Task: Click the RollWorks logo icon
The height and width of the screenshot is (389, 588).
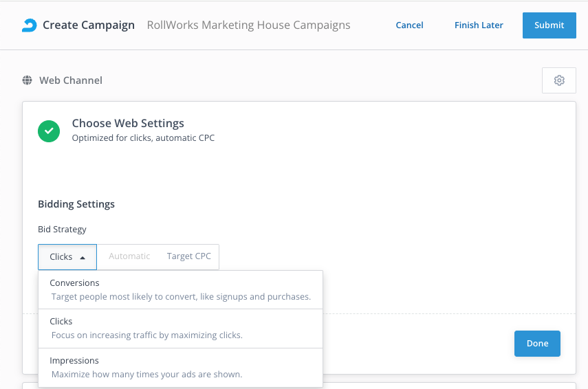Action: pyautogui.click(x=30, y=25)
